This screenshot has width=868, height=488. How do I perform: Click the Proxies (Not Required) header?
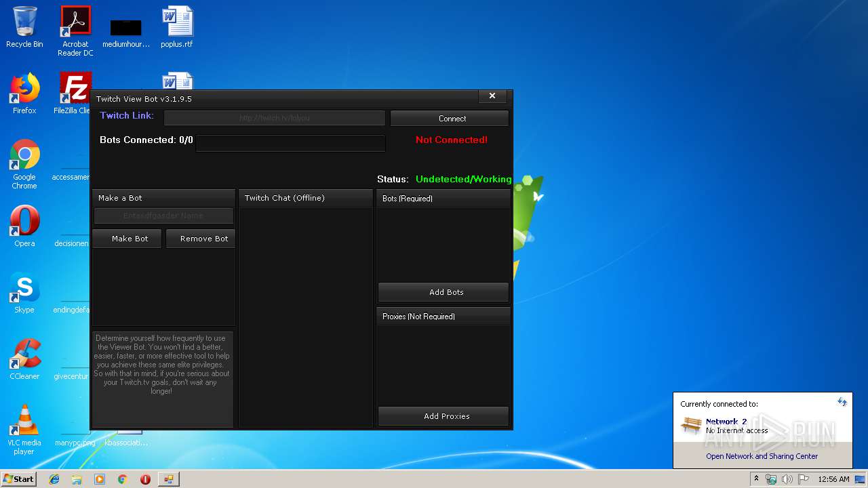coord(443,317)
